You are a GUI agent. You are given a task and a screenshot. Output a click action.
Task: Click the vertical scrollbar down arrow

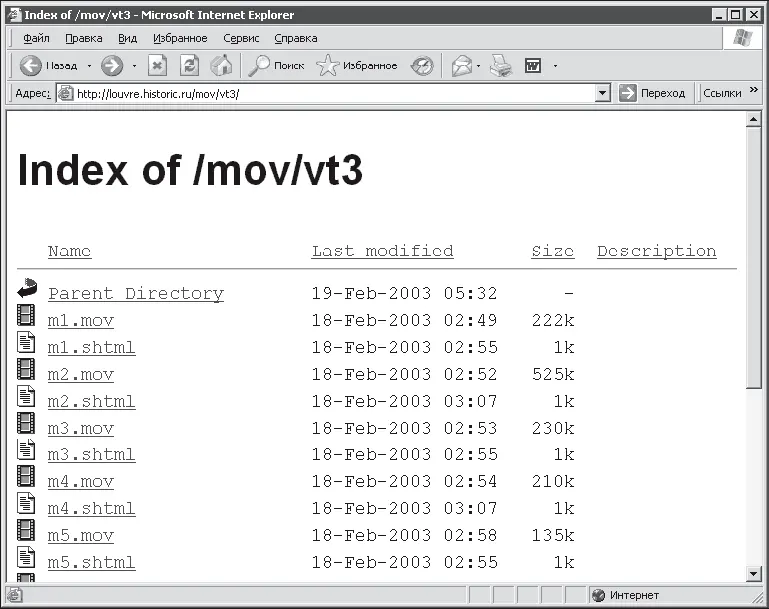[753, 573]
